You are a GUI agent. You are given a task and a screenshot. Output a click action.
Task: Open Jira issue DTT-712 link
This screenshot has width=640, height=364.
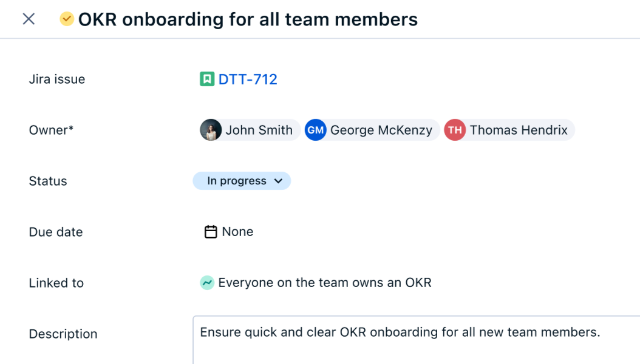tap(248, 79)
